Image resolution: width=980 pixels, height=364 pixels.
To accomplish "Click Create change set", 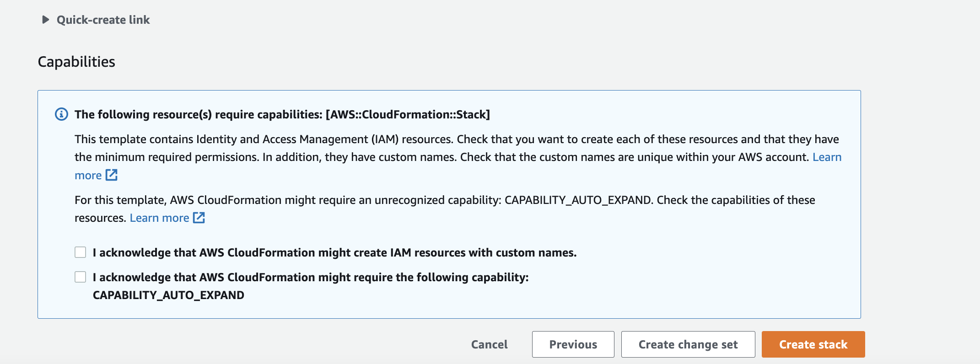I will click(x=688, y=344).
